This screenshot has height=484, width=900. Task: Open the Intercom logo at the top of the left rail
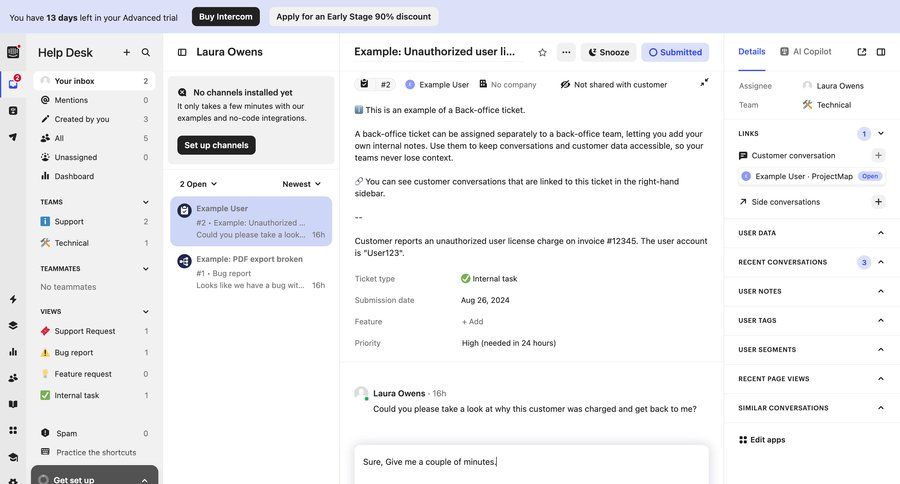point(13,52)
